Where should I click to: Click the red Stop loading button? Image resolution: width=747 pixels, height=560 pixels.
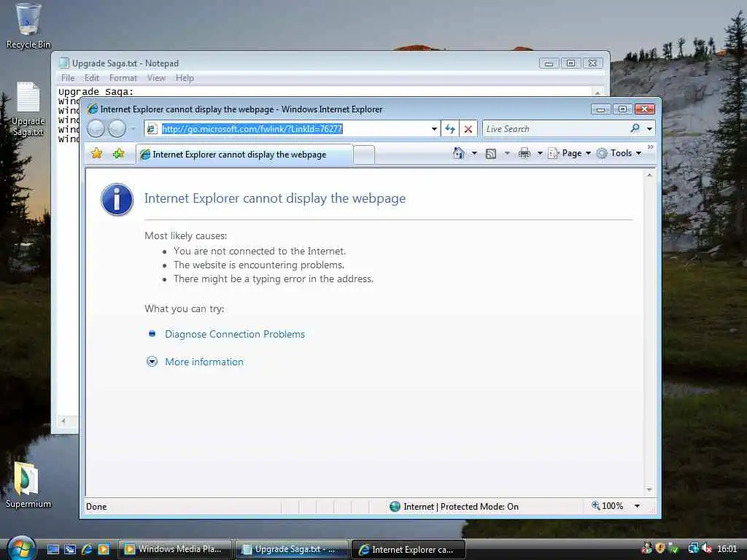point(468,128)
